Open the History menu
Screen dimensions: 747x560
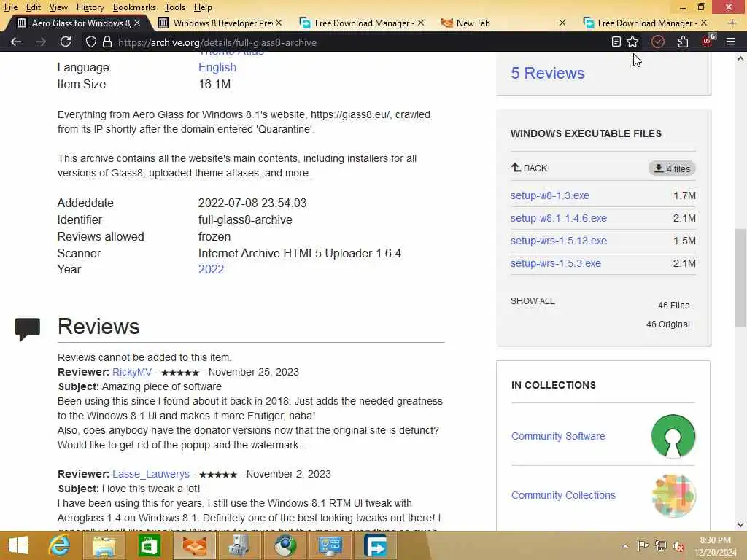pyautogui.click(x=90, y=7)
